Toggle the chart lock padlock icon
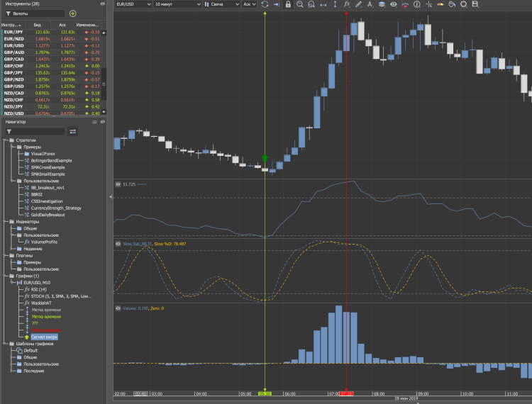This screenshot has width=532, height=404. click(x=288, y=4)
